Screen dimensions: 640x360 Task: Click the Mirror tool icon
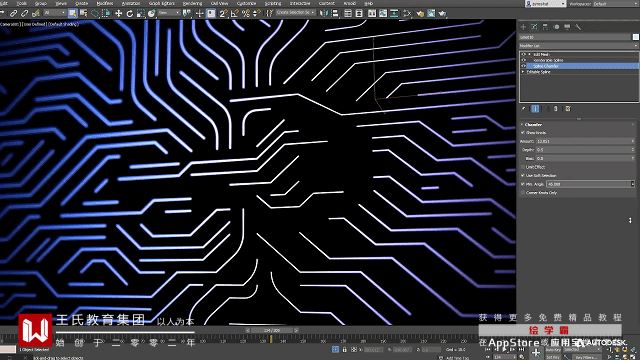click(x=324, y=13)
